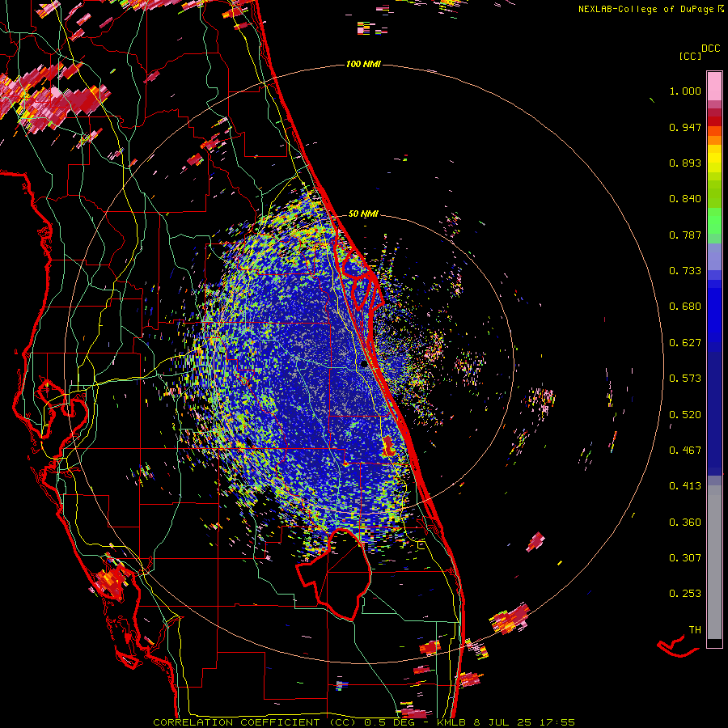The image size is (728, 728).
Task: Click the 100 NMI range ring label
Action: coord(363,64)
